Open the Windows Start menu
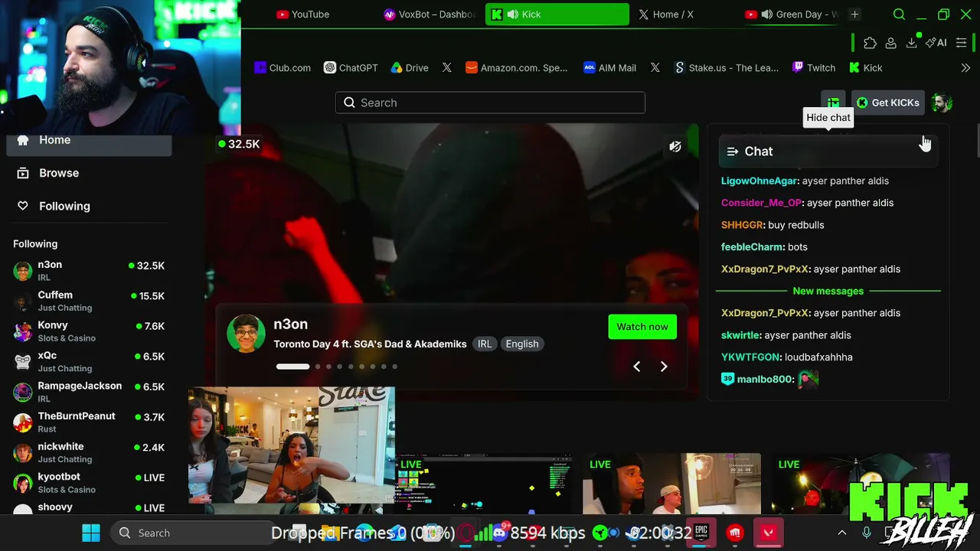 point(91,533)
